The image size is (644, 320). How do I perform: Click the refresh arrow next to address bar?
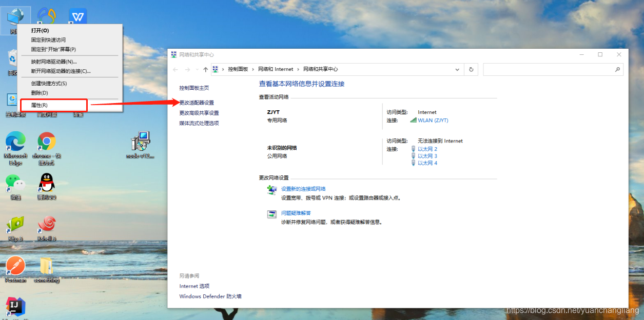tap(471, 69)
